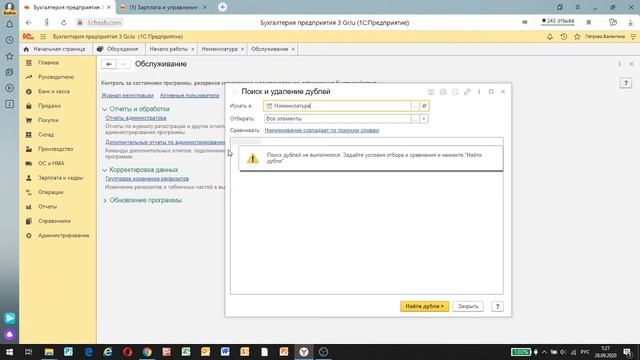Open Активные пользователи link
The image size is (640, 360).
click(189, 96)
